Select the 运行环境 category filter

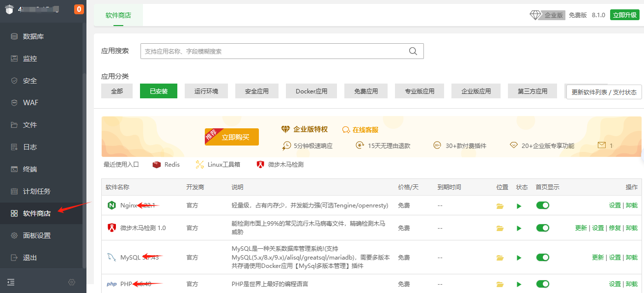206,91
